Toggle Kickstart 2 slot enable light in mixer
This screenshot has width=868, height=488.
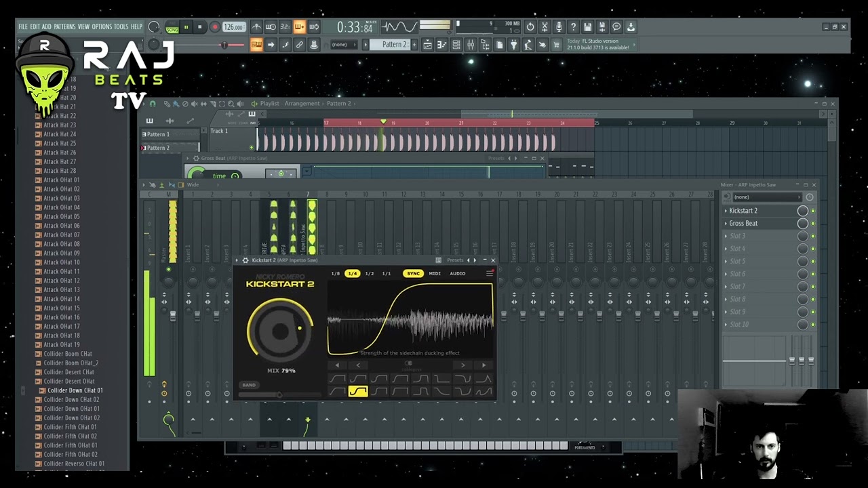click(x=813, y=211)
